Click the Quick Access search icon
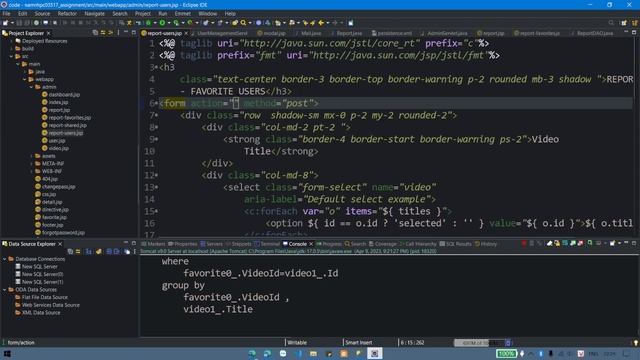640x360 pixels. (x=611, y=23)
